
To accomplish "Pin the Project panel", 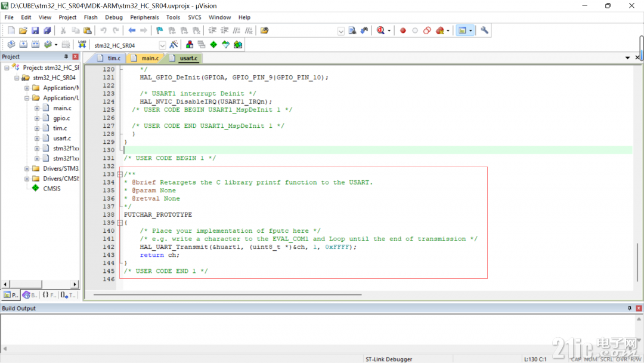I will (66, 57).
